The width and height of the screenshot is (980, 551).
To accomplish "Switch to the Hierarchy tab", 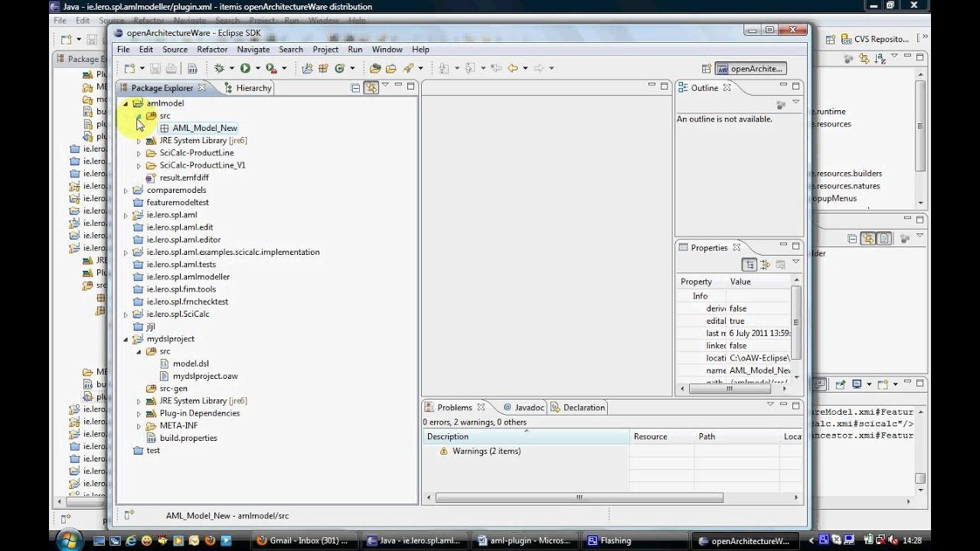I will (x=248, y=88).
